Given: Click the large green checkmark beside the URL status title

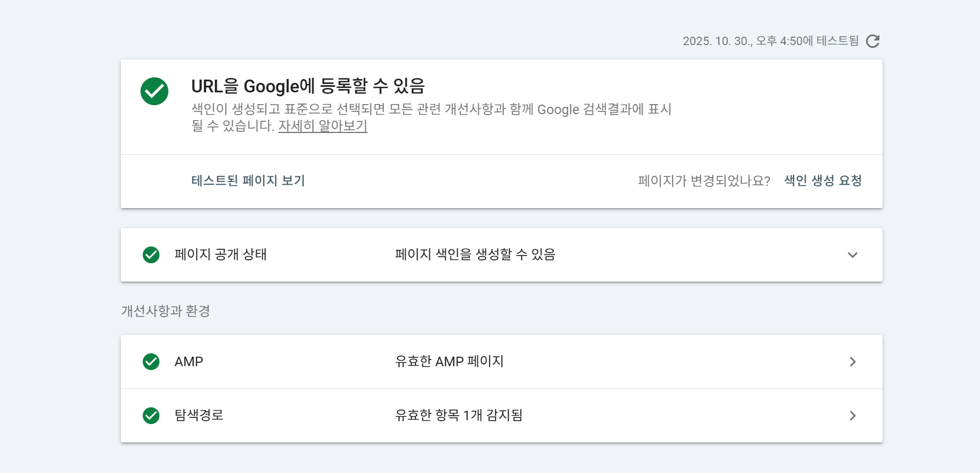Looking at the screenshot, I should click(x=154, y=91).
